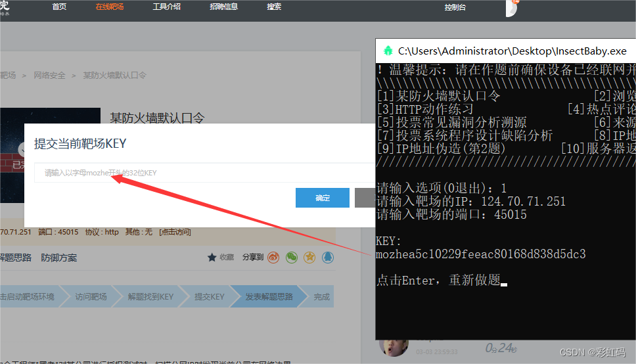Click the mozhea5c10229feeac80168d838d5dc3 key text in console
Viewport: 636px width, 364px height.
[481, 254]
